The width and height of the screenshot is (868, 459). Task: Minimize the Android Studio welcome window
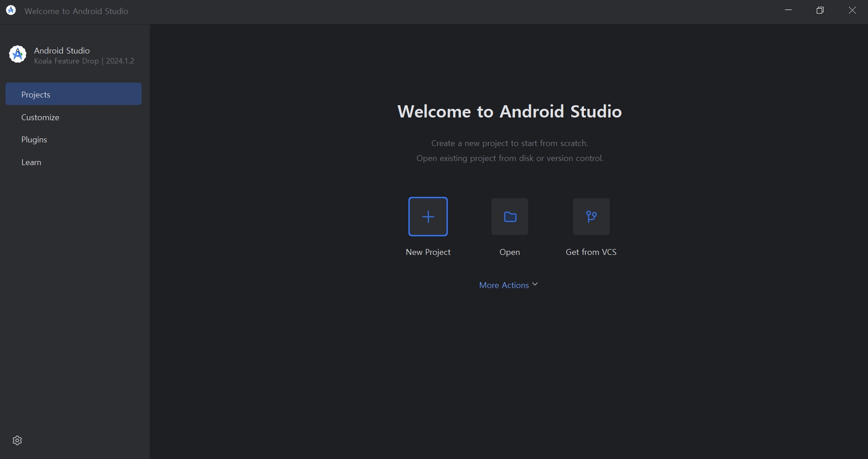pos(789,10)
